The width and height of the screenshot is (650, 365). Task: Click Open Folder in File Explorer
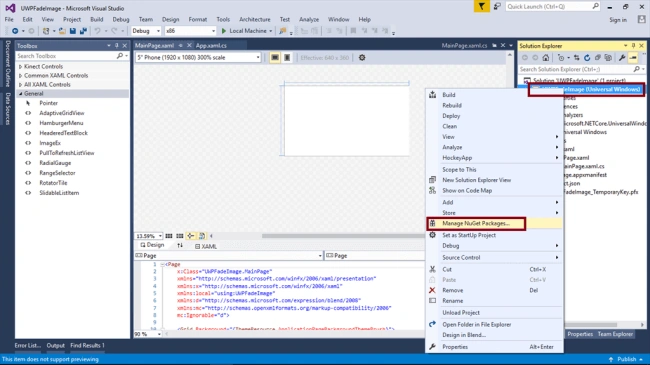476,324
